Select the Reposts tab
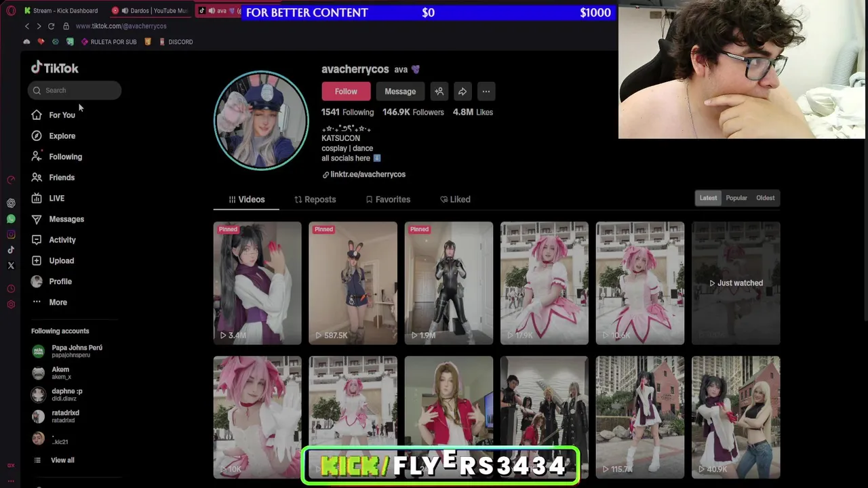 tap(315, 199)
